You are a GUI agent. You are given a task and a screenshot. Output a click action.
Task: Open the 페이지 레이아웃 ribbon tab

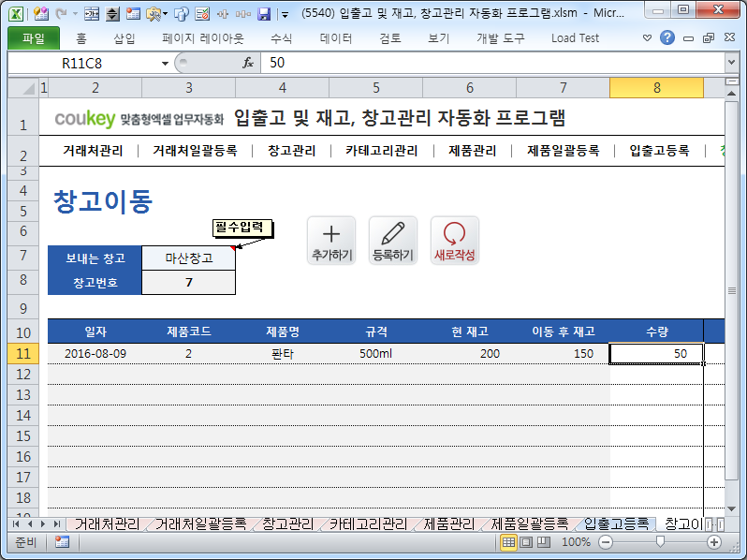click(202, 38)
